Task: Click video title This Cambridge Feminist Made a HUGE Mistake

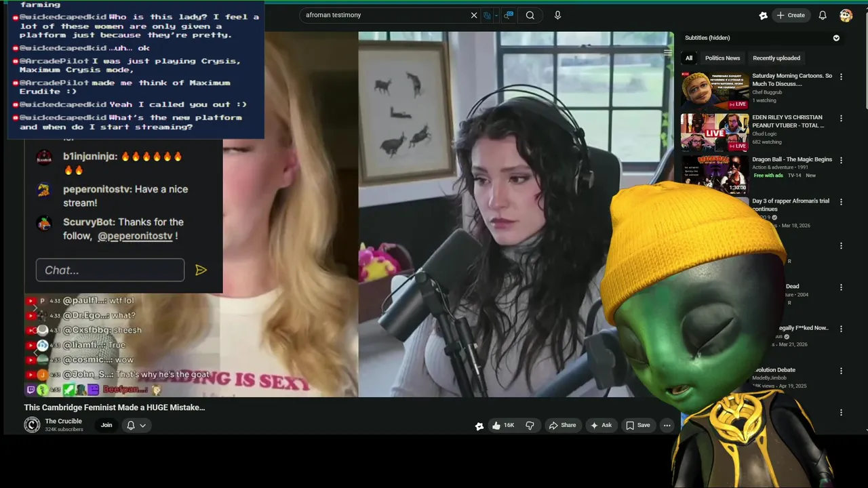Action: [115, 407]
